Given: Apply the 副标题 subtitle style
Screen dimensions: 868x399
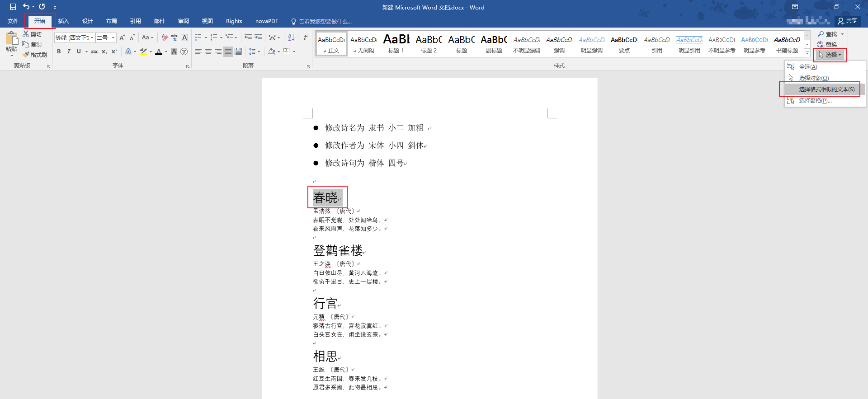Looking at the screenshot, I should pos(494,44).
